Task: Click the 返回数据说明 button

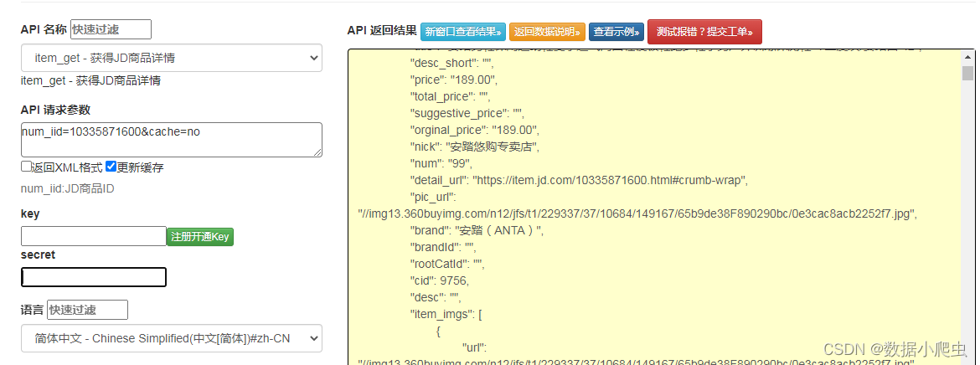Action: [x=547, y=31]
